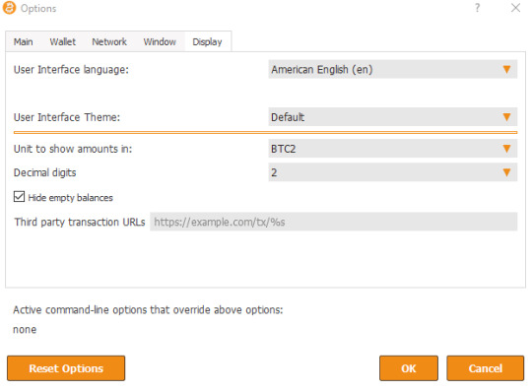Screen dimensions: 532x392
Task: Click the 'User Interface Theme:' label
Action: 67,117
